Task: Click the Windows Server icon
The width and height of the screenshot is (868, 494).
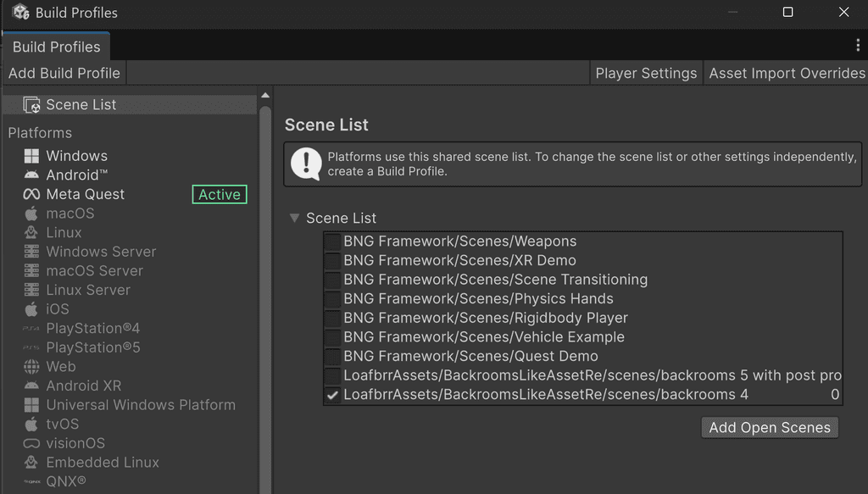Action: tap(31, 252)
